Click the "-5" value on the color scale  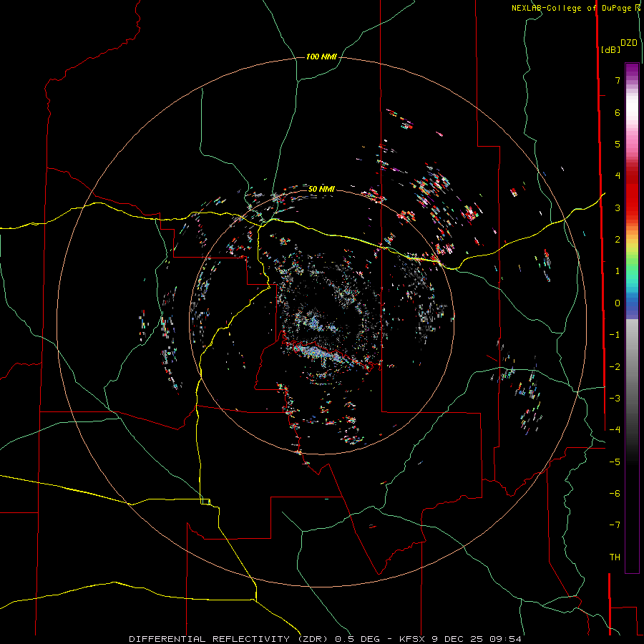click(x=615, y=462)
